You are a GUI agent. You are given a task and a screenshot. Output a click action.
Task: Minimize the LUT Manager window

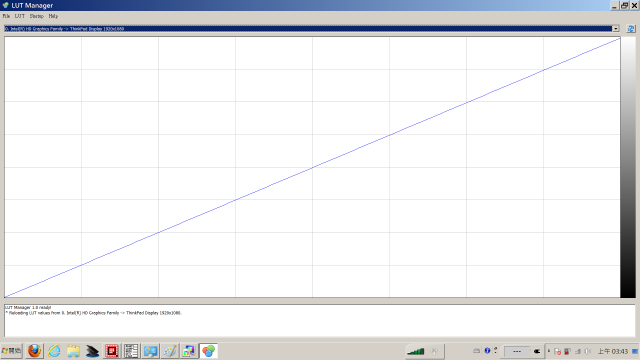(x=615, y=5)
